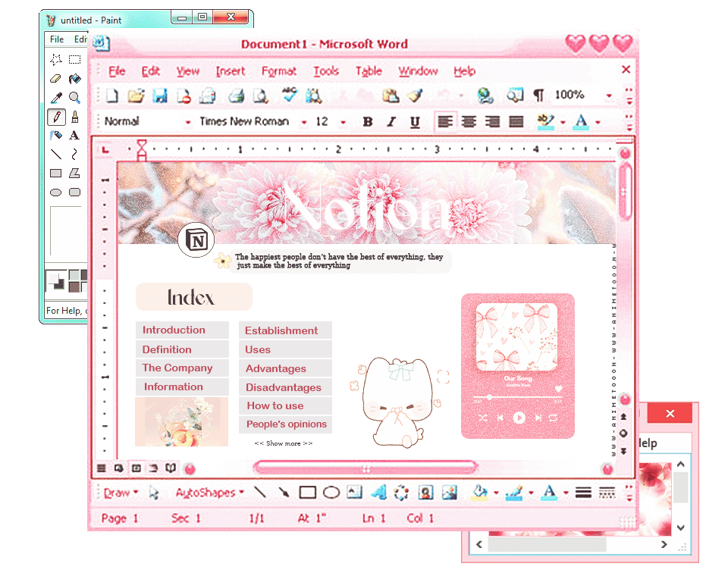Select the Ellipse tool in Paint
This screenshot has width=728, height=576.
55,193
